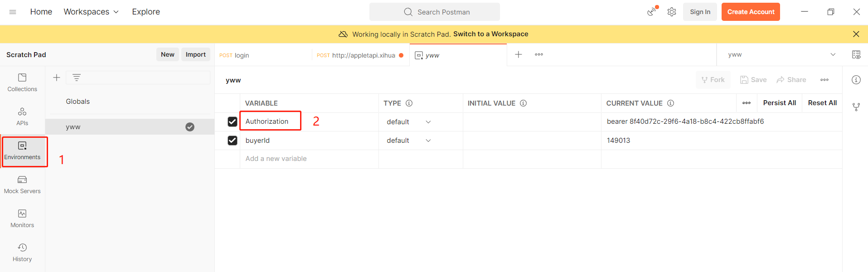Select the yww environment in list
The width and height of the screenshot is (868, 272).
click(130, 127)
